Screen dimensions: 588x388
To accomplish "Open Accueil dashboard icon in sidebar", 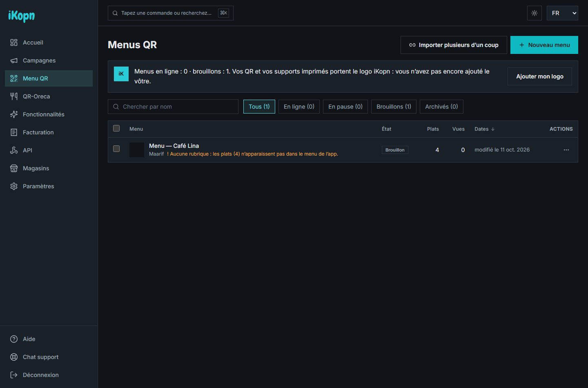I will pos(14,42).
